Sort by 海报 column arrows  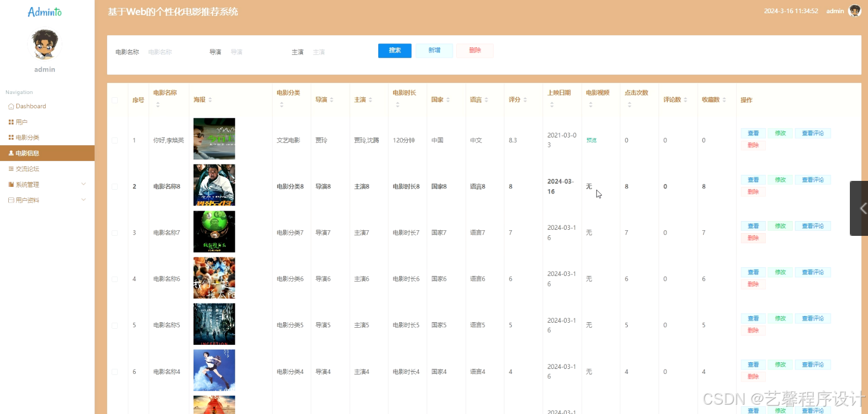210,100
